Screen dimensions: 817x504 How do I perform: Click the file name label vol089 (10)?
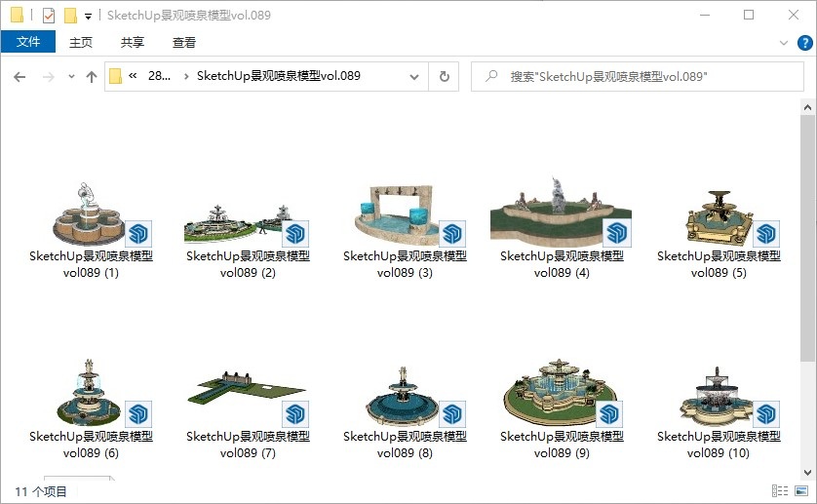click(720, 445)
